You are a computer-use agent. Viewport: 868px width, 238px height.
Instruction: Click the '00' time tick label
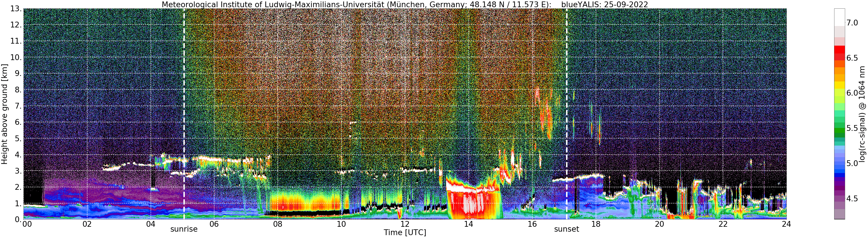27,224
